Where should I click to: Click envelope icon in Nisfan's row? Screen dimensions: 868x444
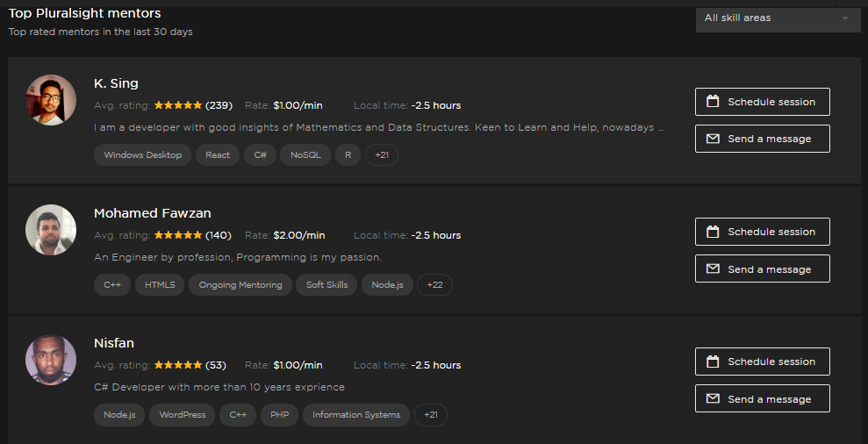713,398
